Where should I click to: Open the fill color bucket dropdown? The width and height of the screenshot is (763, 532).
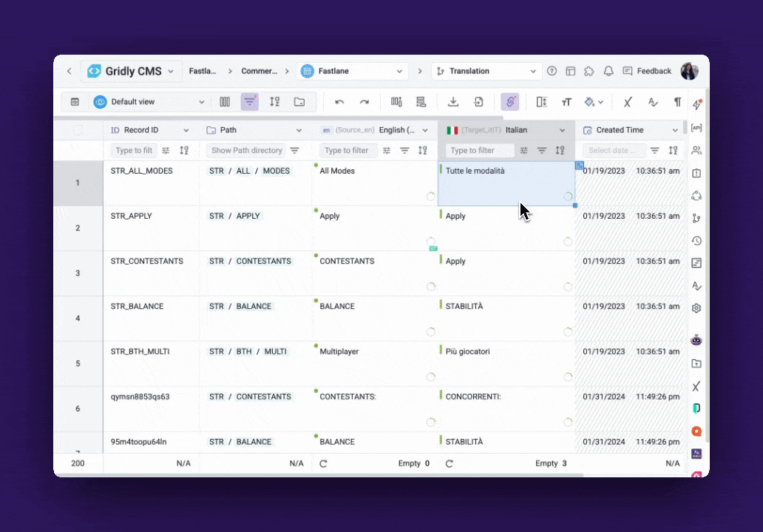click(594, 102)
